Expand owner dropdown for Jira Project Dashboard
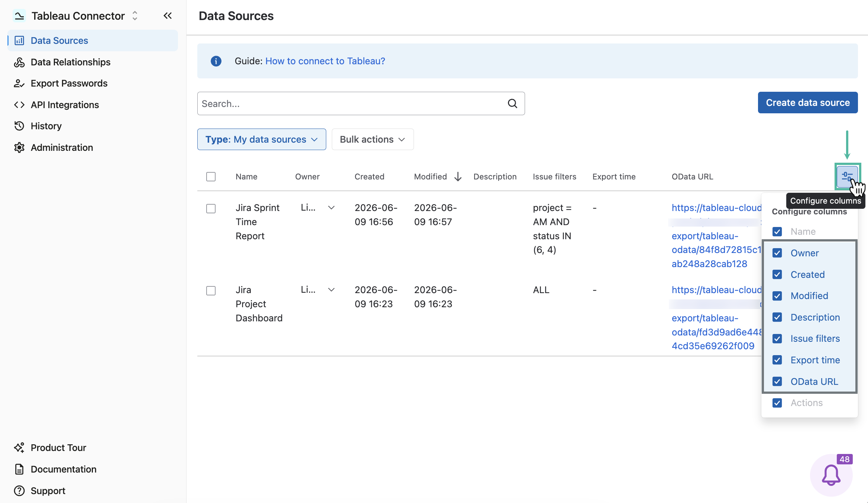868x503 pixels. pos(331,290)
